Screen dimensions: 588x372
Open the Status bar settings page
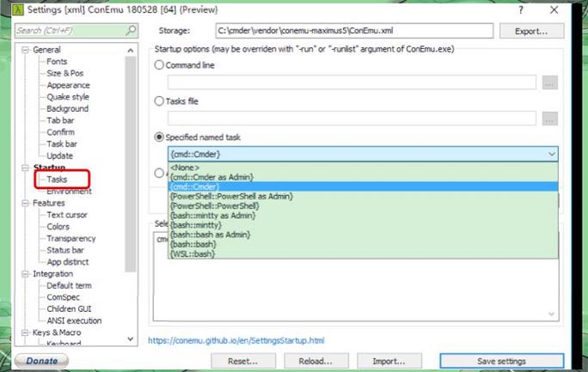point(64,250)
